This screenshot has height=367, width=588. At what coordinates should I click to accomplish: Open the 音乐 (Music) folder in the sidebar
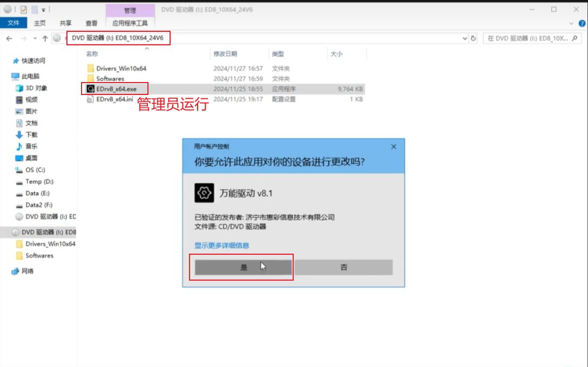tap(31, 146)
